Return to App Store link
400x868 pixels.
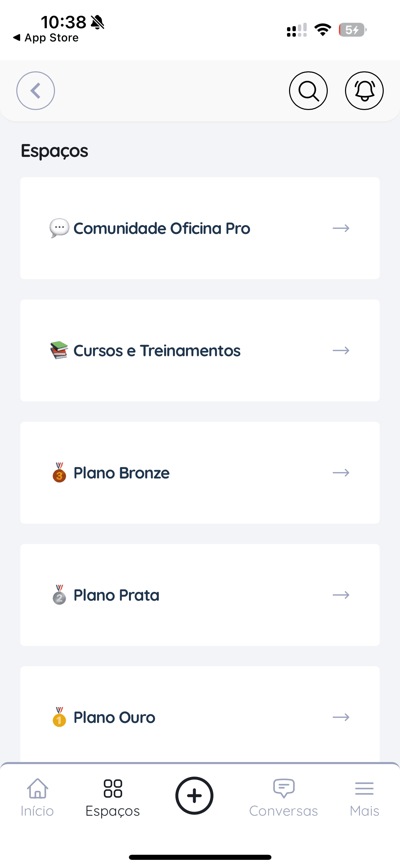(46, 38)
